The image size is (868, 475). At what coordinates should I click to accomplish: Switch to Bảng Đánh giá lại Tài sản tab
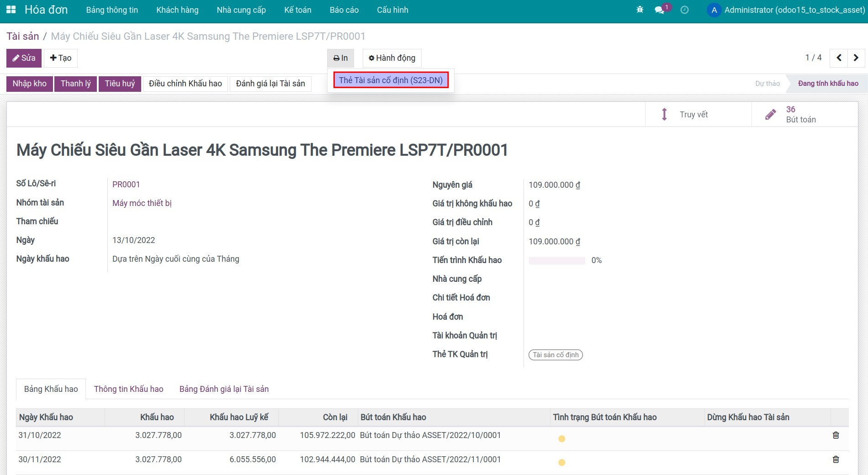coord(224,389)
